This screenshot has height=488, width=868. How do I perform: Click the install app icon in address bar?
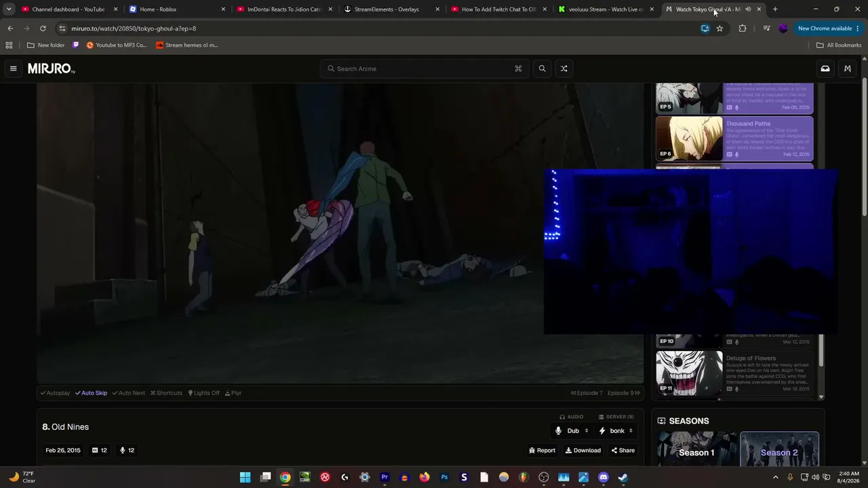coord(705,28)
